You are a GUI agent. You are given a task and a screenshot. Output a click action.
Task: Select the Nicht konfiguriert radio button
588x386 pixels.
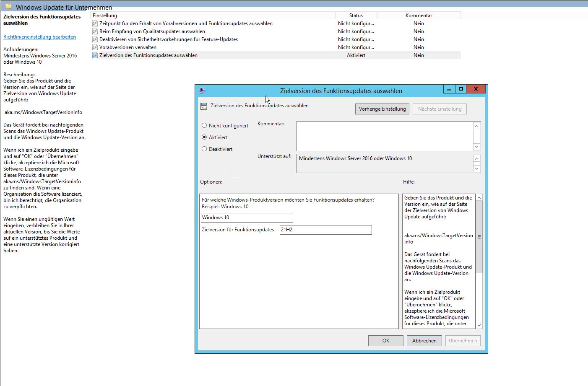pos(204,125)
